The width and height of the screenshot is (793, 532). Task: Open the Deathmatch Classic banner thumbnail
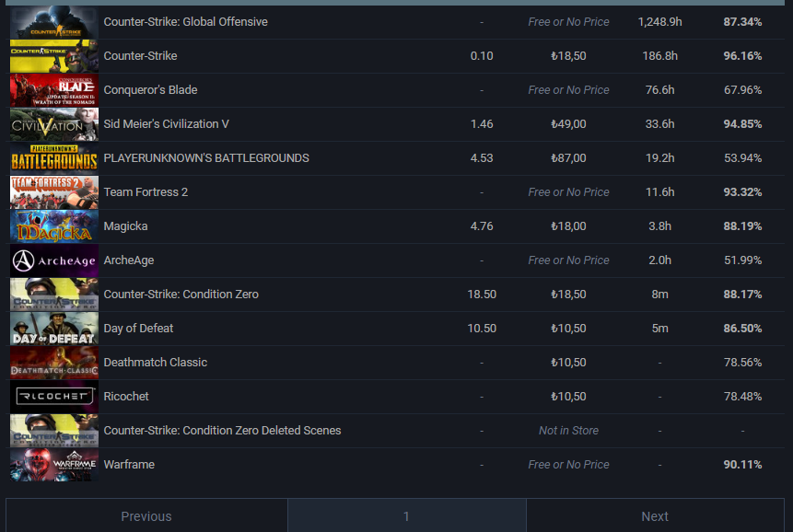pos(54,363)
